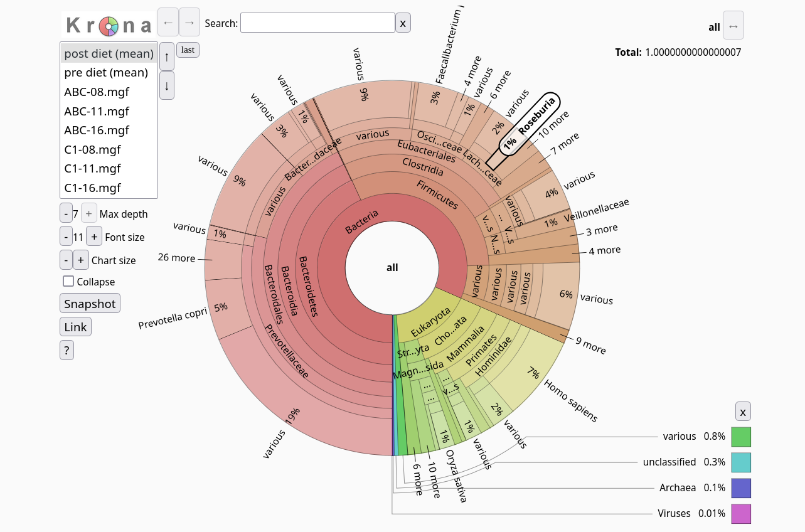Click the Krona logo icon
This screenshot has height=532, width=805.
[109, 25]
